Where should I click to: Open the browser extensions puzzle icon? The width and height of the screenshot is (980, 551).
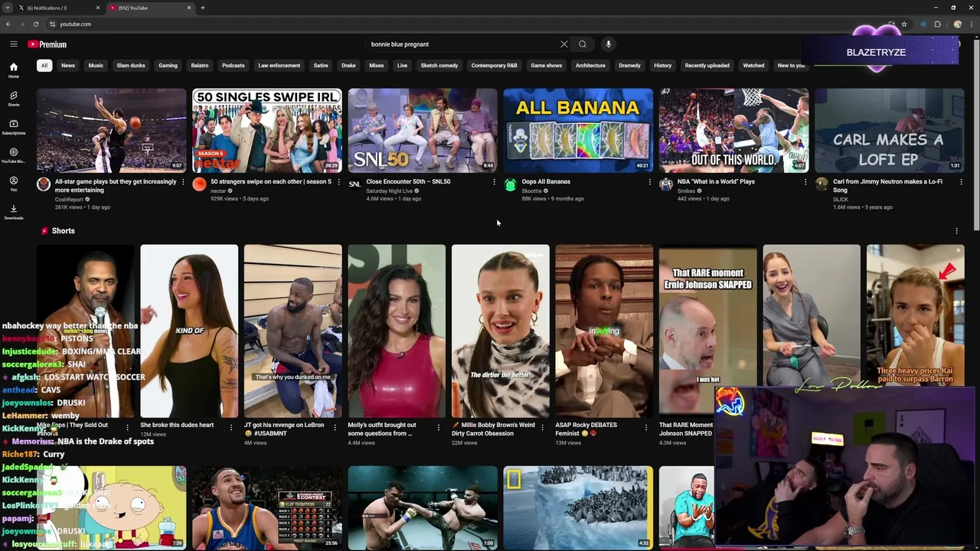point(937,24)
